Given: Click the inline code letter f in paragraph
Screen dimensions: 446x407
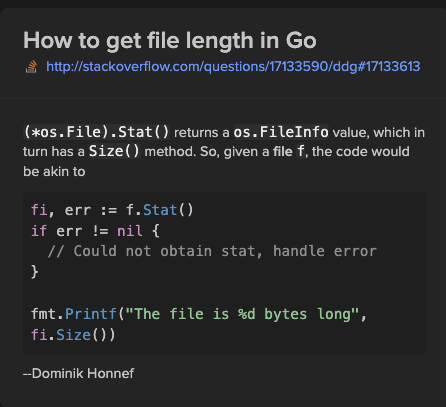Looking at the screenshot, I should 301,151.
